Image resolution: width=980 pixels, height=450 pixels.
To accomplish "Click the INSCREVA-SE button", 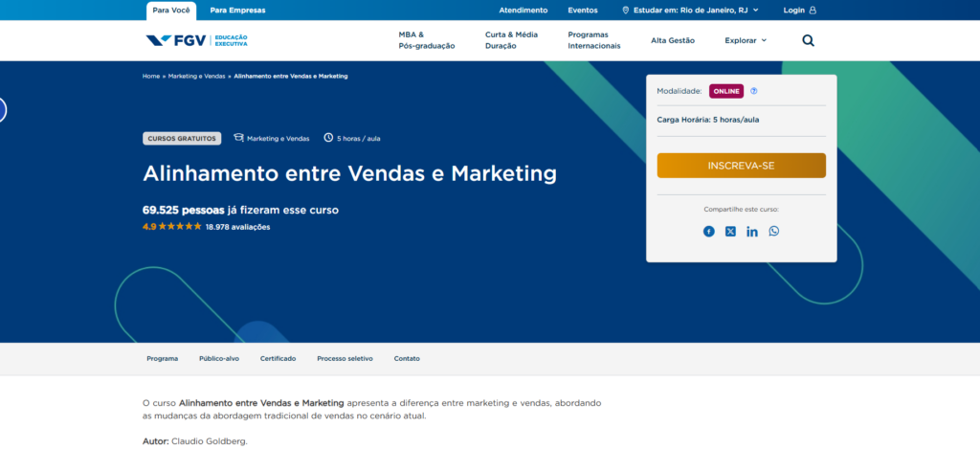I will 742,166.
